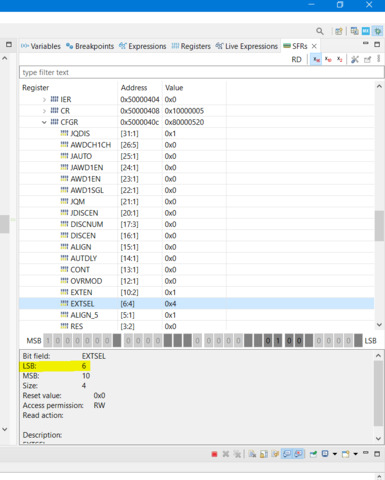Click the RD read register button
385x480 pixels.
(296, 60)
